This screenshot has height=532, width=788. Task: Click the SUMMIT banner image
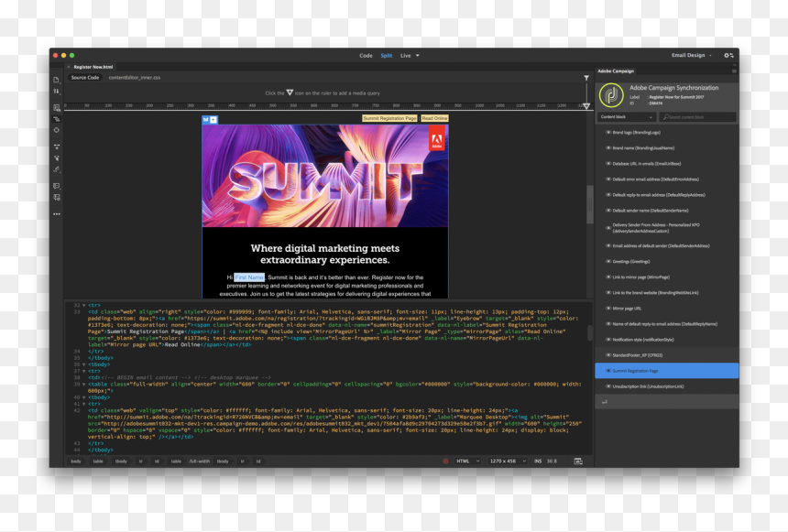324,176
